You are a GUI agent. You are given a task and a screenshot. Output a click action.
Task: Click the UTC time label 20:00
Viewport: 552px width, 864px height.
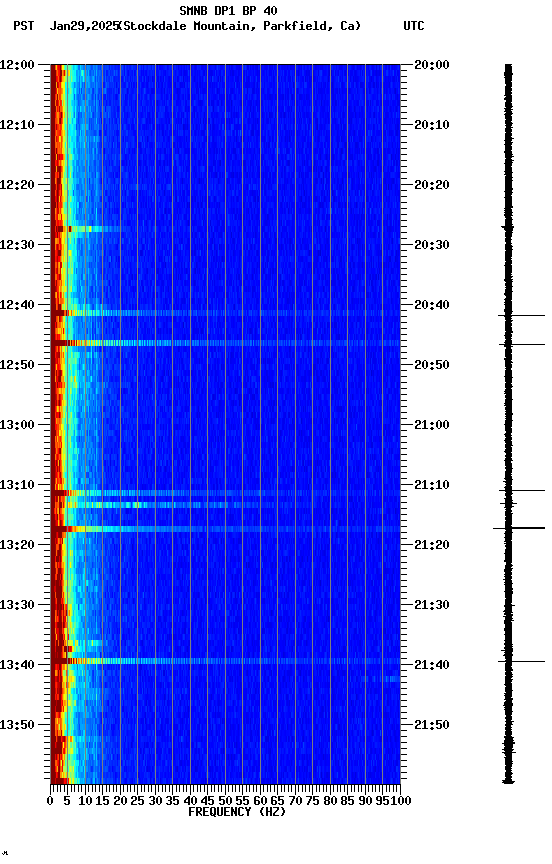432,64
